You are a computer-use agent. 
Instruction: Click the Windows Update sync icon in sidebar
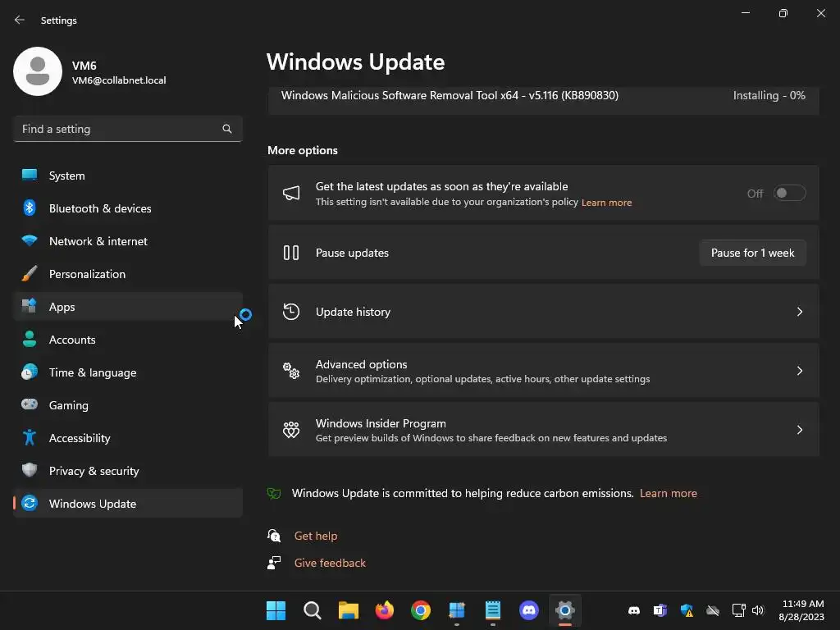coord(30,503)
